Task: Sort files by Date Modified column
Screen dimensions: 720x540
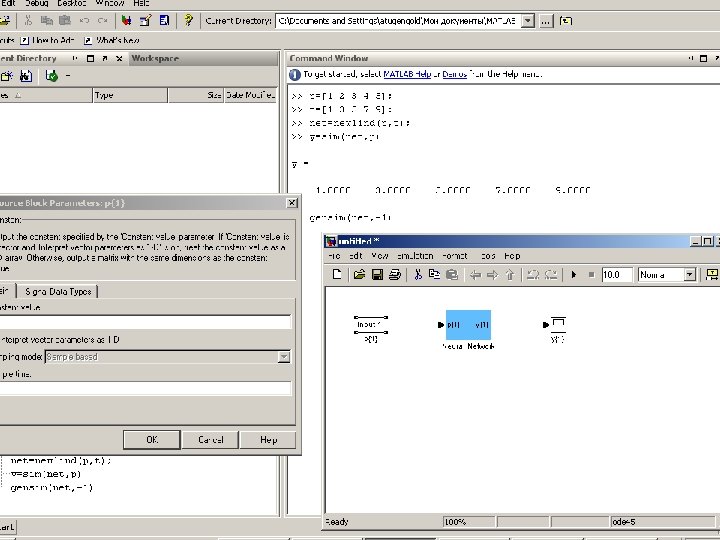Action: 251,95
